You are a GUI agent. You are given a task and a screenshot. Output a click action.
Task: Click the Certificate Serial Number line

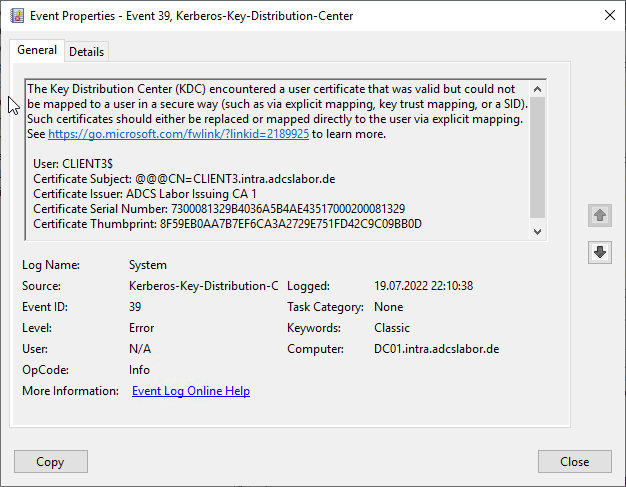pos(218,209)
